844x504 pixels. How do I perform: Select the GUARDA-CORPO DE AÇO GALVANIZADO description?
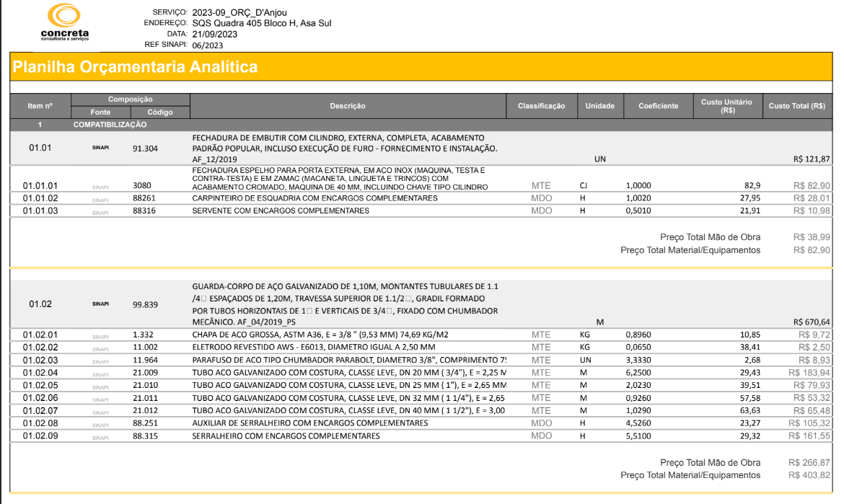pyautogui.click(x=345, y=304)
